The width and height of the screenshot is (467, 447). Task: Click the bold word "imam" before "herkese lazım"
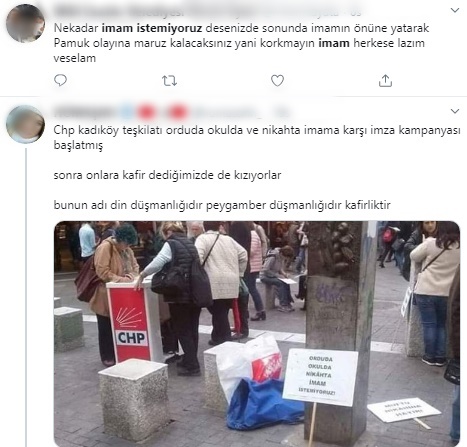(334, 43)
